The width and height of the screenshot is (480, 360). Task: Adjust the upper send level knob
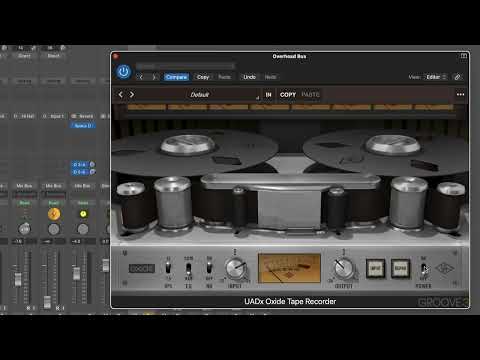92,164
